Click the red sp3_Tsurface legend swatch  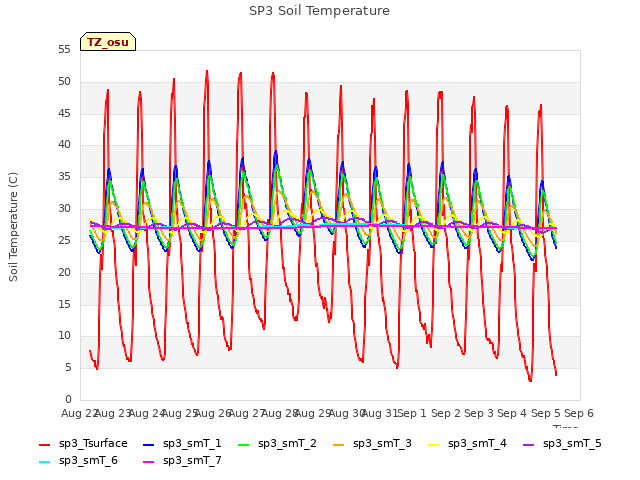pos(44,444)
